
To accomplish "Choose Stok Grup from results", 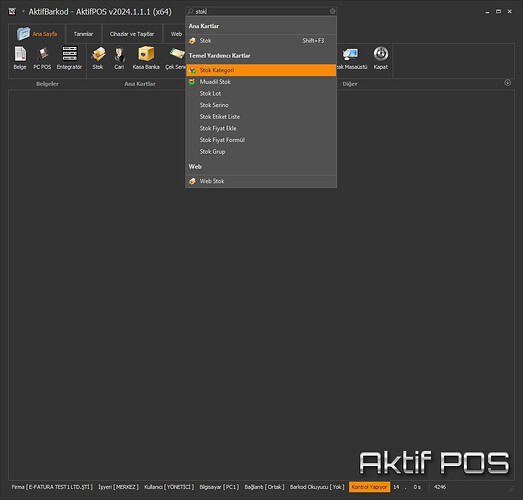I will tap(261, 152).
